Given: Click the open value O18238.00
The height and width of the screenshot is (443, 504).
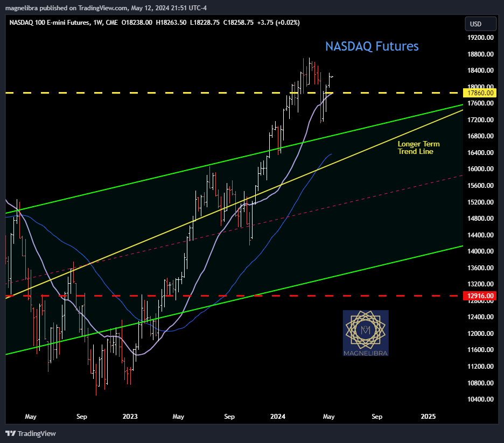Looking at the screenshot, I should [137, 23].
